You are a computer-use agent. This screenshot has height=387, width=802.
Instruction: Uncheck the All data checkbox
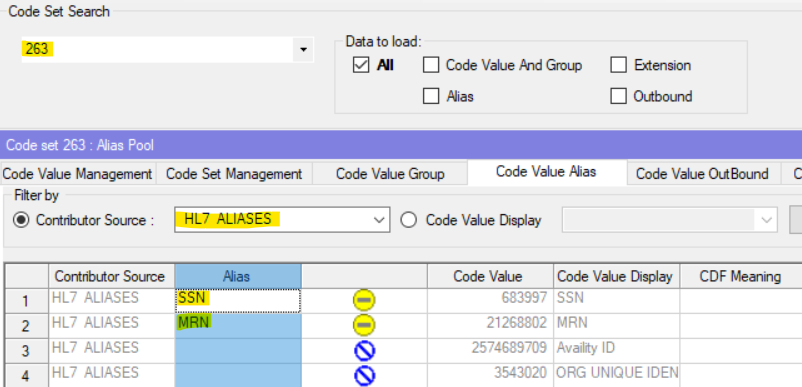pyautogui.click(x=361, y=65)
